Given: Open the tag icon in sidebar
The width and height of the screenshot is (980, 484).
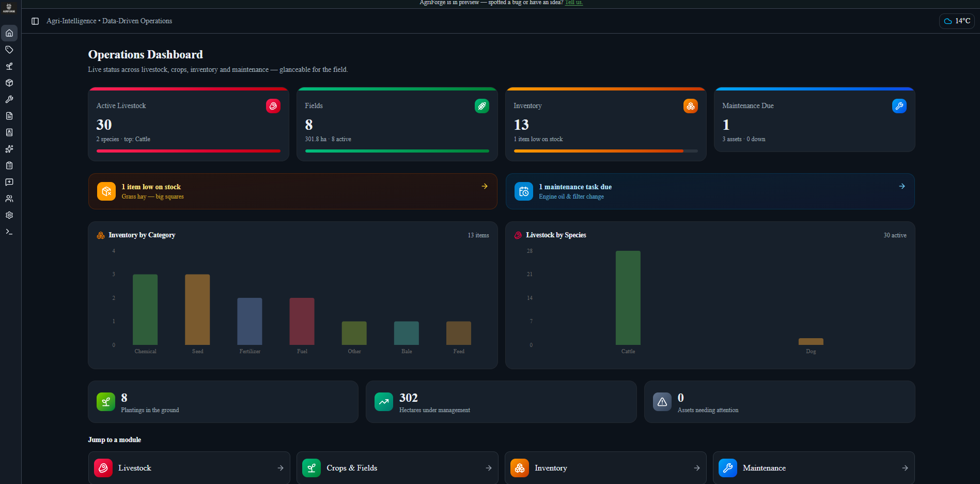Looking at the screenshot, I should [x=9, y=50].
